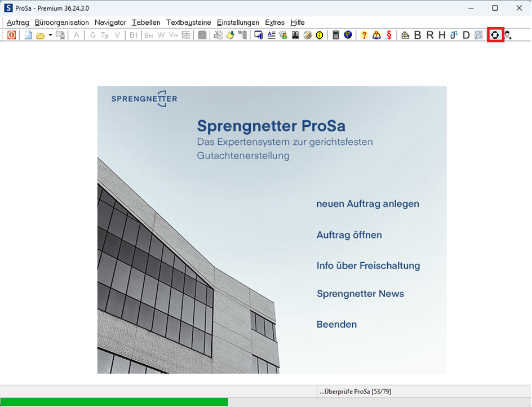
Task: Click the blank new document toolbar icon
Action: 28,35
